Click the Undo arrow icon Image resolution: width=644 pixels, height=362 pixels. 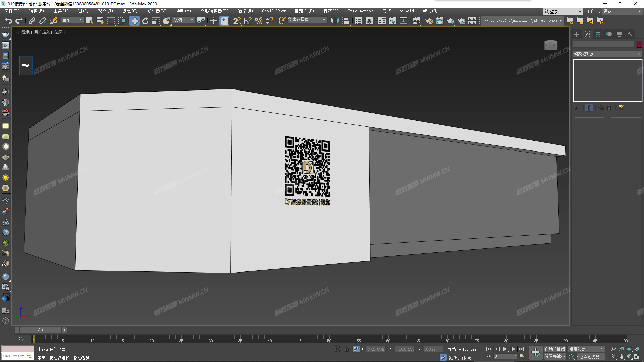[8, 21]
